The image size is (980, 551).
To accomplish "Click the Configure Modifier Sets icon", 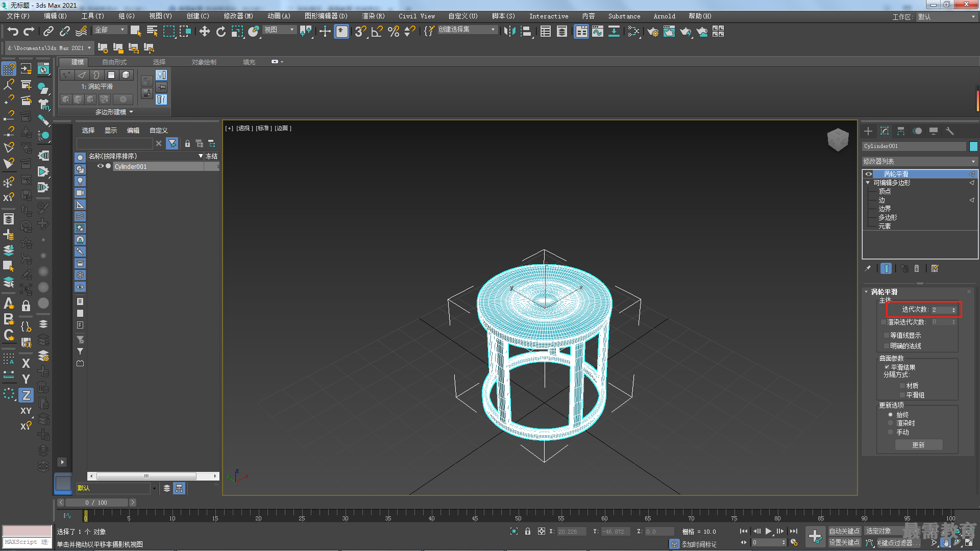I will coord(935,268).
